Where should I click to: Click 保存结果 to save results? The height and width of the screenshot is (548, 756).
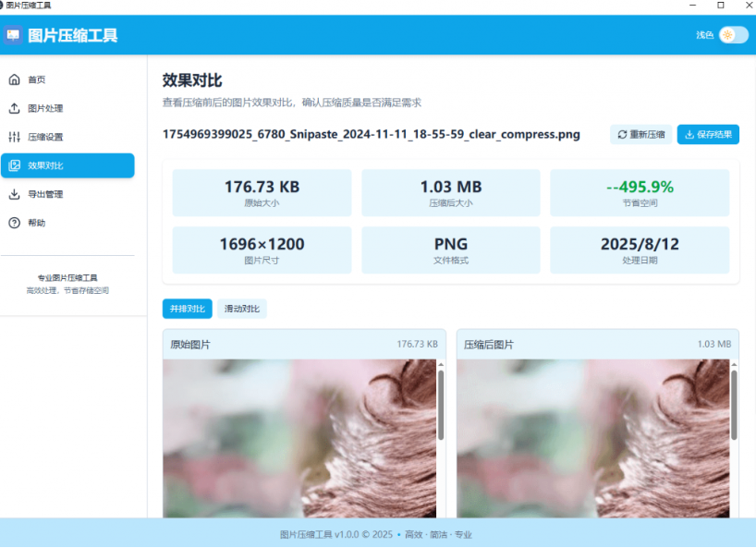pos(707,134)
